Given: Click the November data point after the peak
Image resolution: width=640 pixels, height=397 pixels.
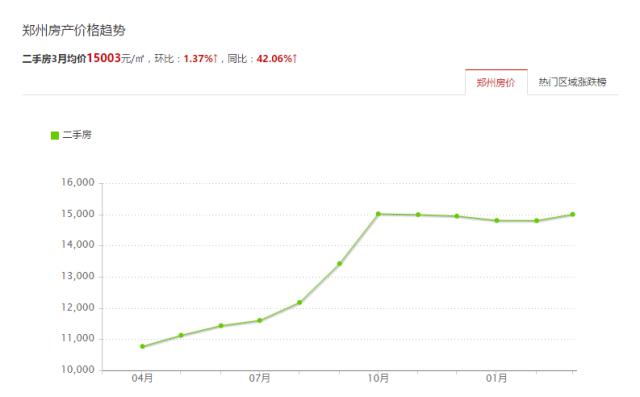Looking at the screenshot, I should (418, 215).
